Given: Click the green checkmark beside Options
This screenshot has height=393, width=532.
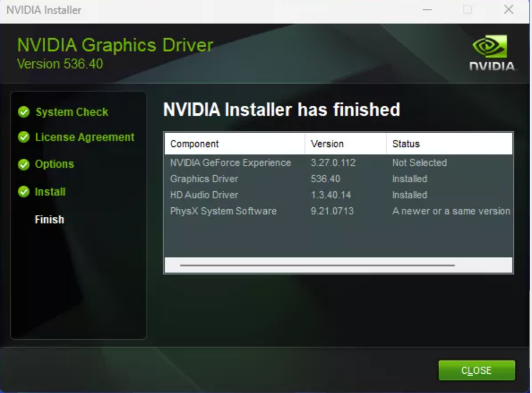Looking at the screenshot, I should point(24,164).
